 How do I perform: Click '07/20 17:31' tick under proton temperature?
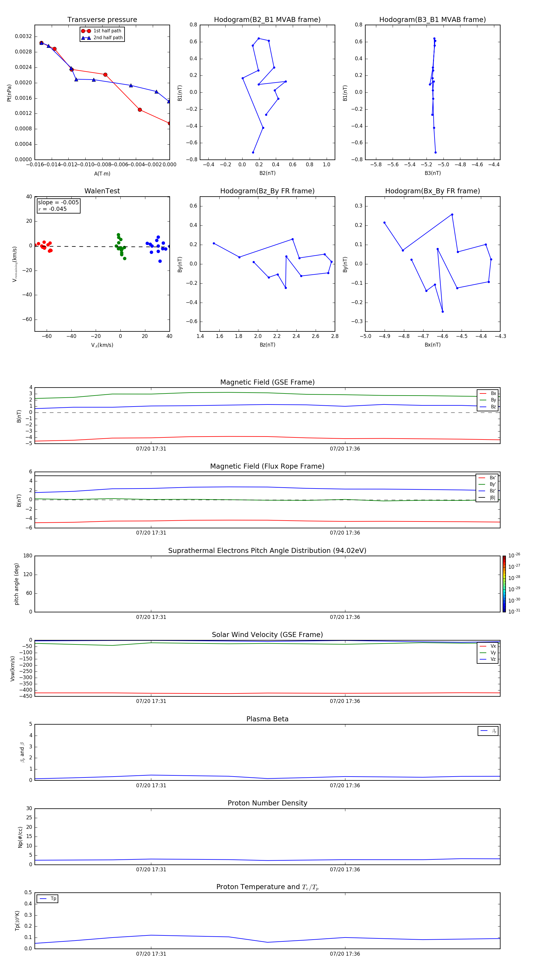click(151, 954)
